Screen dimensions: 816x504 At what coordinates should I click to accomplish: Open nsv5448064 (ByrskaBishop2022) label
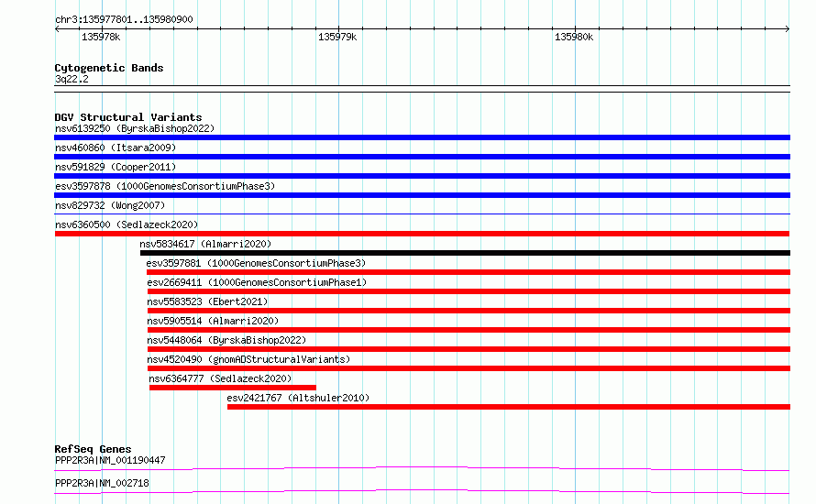(x=226, y=340)
